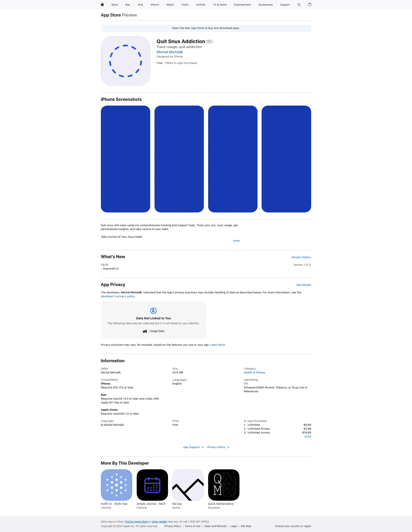Open Version History for the app
This screenshot has width=412, height=532.
[301, 257]
